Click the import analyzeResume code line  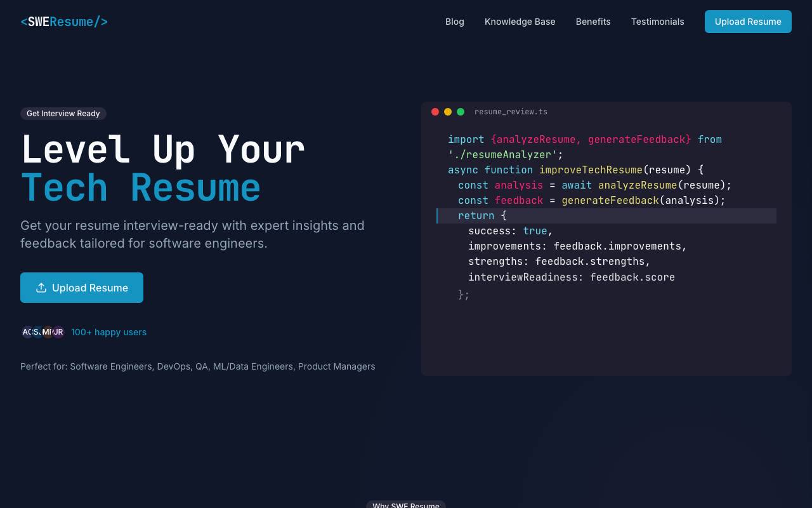[585, 140]
